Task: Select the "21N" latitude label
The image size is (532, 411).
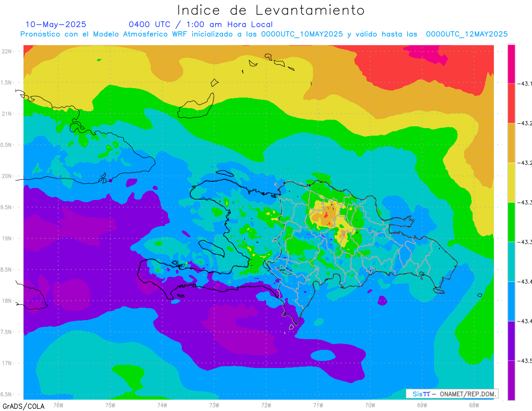Action: coord(7,114)
